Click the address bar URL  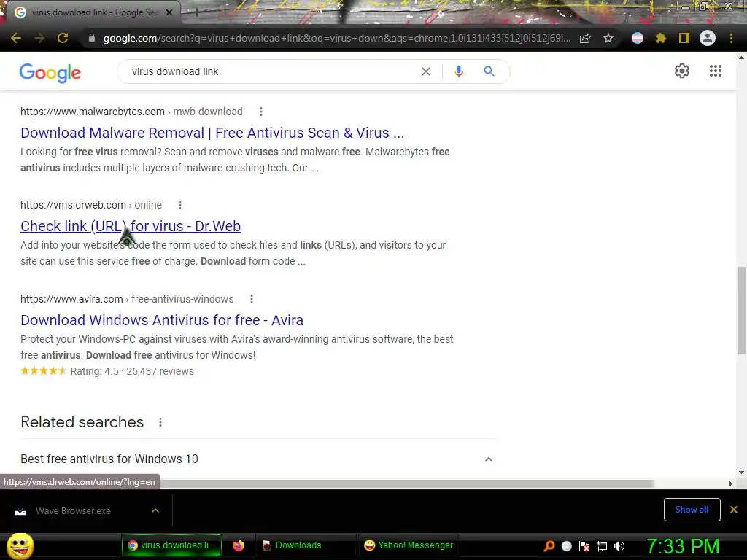[x=336, y=38]
